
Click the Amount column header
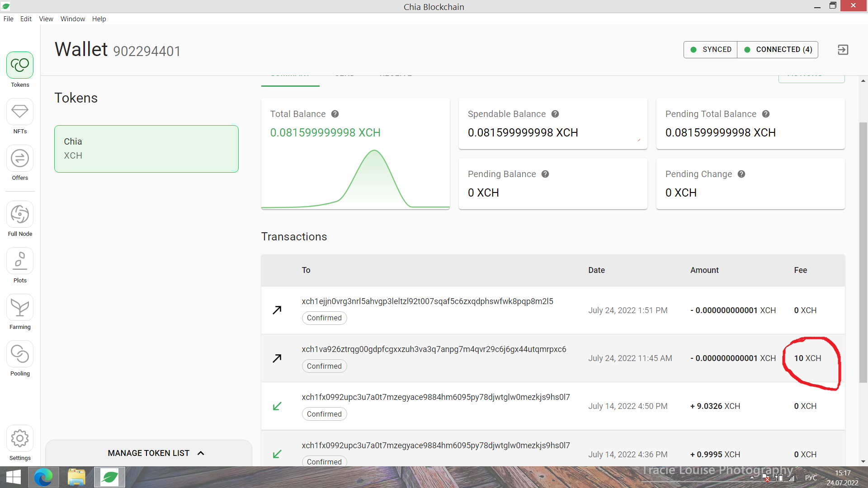[704, 270]
